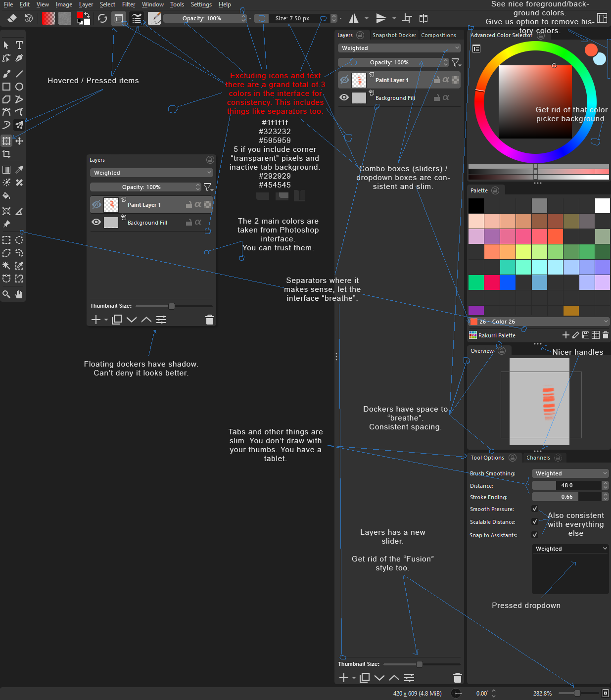Viewport: 611px width, 700px height.
Task: Select the Rectangular Selection tool
Action: 6,240
